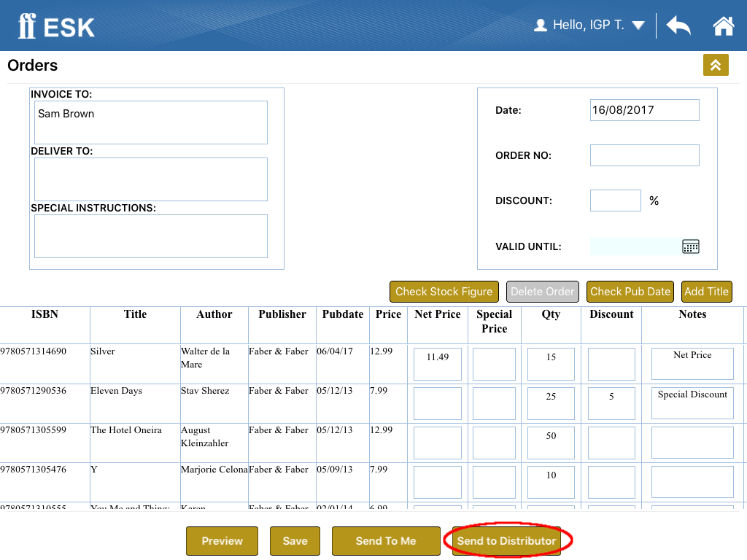Click the Qty field for The Hotel Oneira
Viewport: 747px width, 560px height.
pos(551,443)
